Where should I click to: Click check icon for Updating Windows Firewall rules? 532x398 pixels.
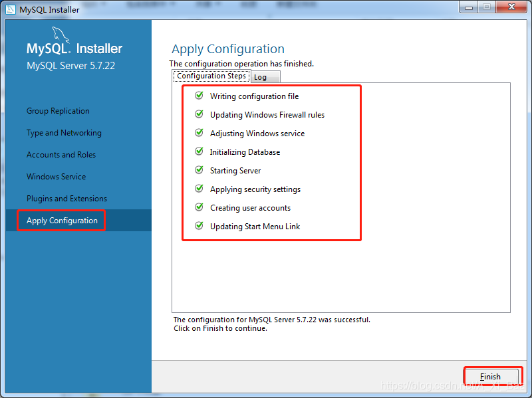click(199, 114)
